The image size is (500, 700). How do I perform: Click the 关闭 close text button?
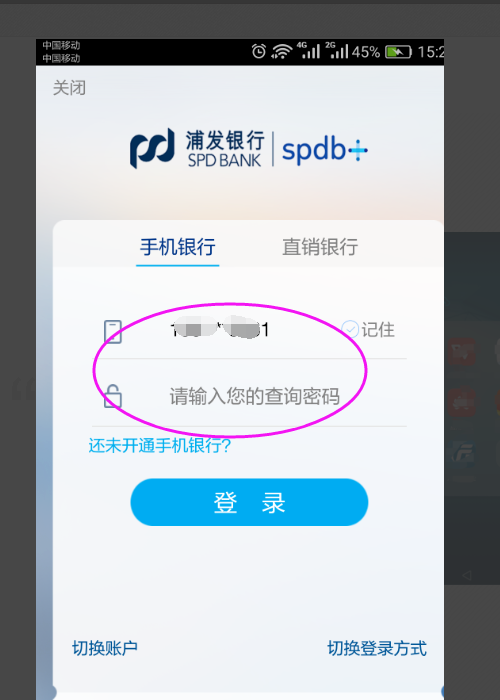(69, 88)
